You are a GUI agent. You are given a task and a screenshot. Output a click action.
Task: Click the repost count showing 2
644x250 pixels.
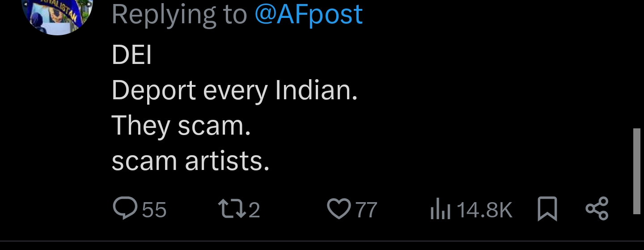click(254, 210)
